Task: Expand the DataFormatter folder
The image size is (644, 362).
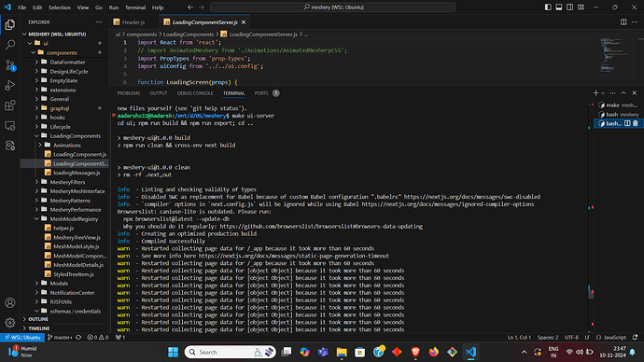Action: point(36,62)
